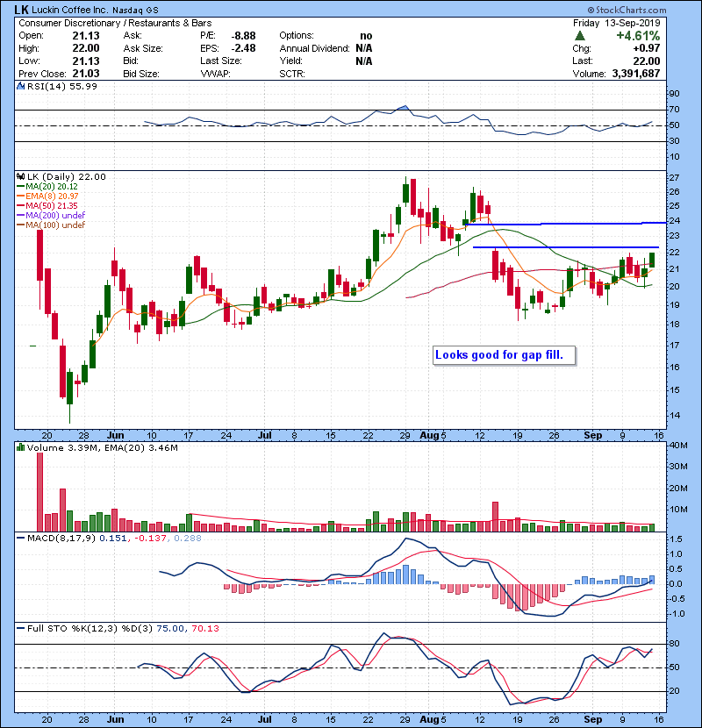Screen dimensions: 702x728
Task: Click the VWAP label
Action: click(x=215, y=74)
